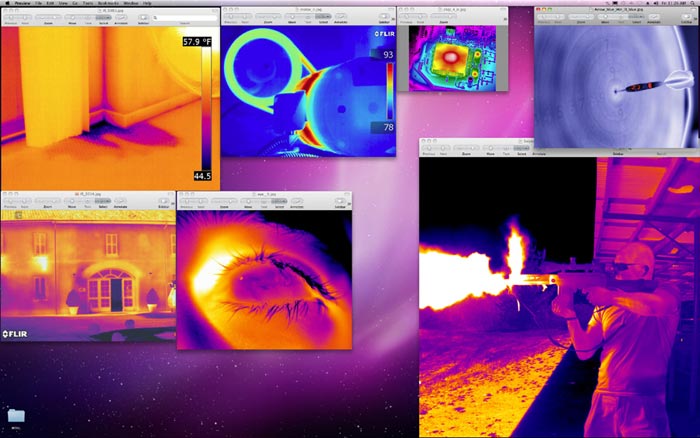The width and height of the screenshot is (700, 438).
Task: Go to next image in house window
Action: point(25,201)
